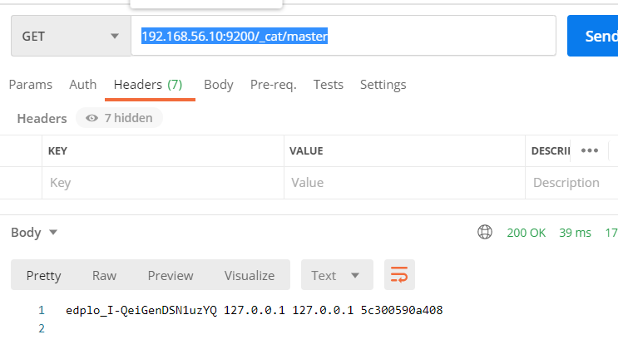618x364 pixels.
Task: Click line number 2 in response
Action: [42, 328]
